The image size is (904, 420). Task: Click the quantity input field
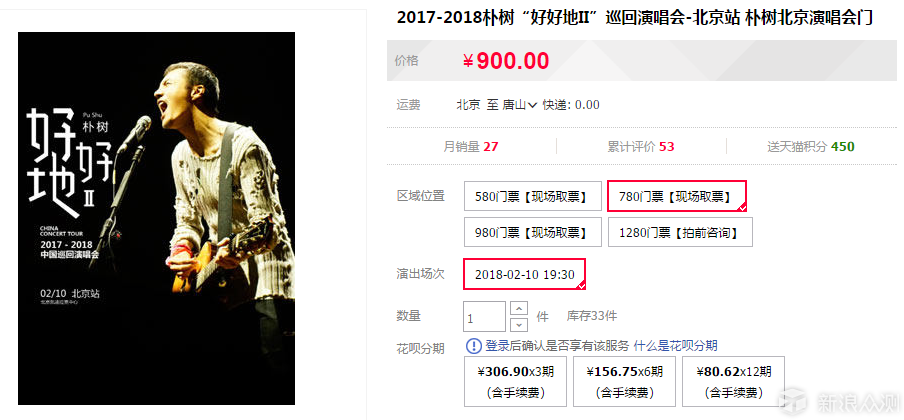tap(484, 317)
